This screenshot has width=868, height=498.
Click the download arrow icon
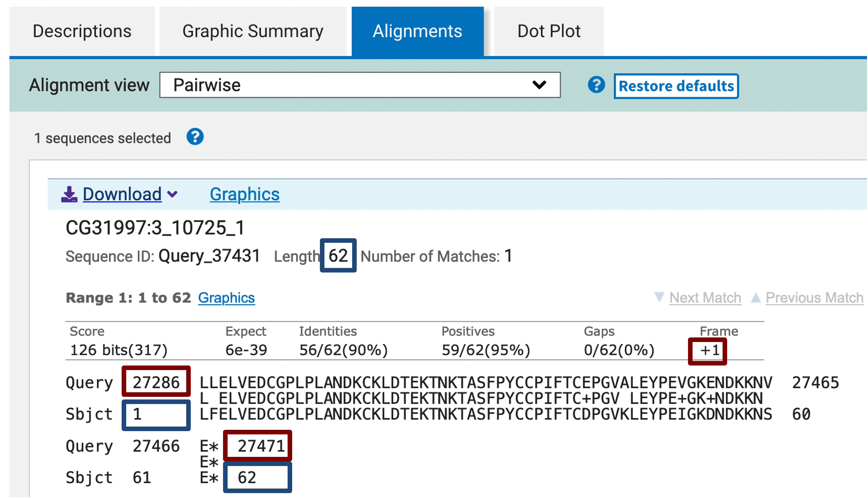pos(69,194)
